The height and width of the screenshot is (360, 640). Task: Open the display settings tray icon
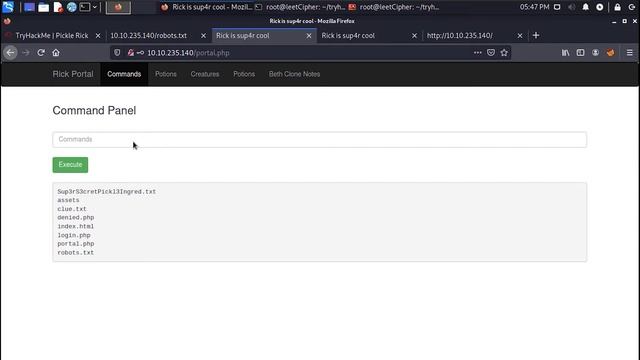click(557, 7)
